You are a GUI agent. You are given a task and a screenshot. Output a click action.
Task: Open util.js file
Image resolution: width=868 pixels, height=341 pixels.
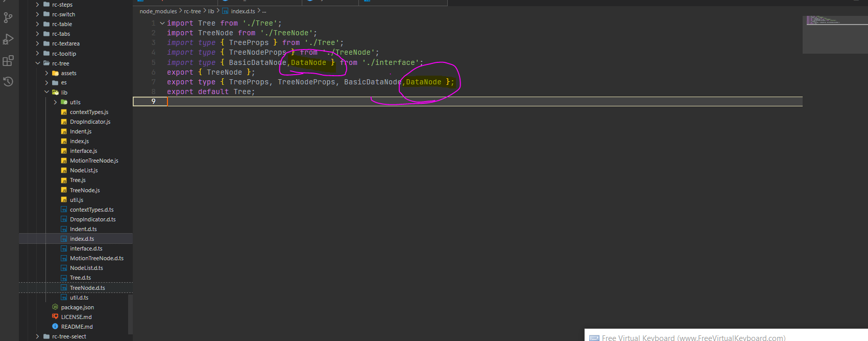click(x=77, y=200)
